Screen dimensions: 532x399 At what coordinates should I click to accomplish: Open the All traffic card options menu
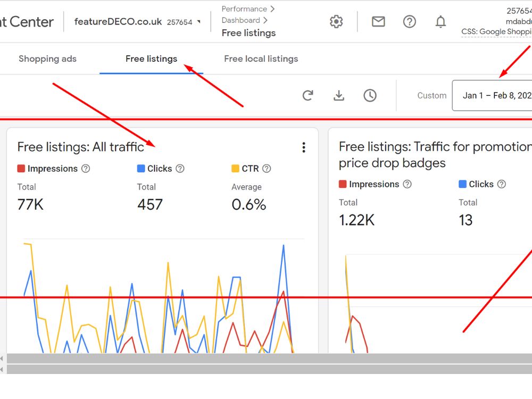[304, 147]
